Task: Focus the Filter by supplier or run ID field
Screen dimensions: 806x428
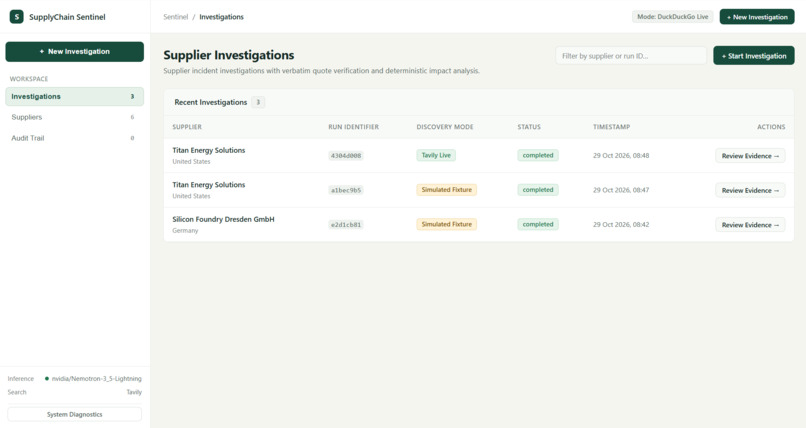Action: pyautogui.click(x=631, y=55)
